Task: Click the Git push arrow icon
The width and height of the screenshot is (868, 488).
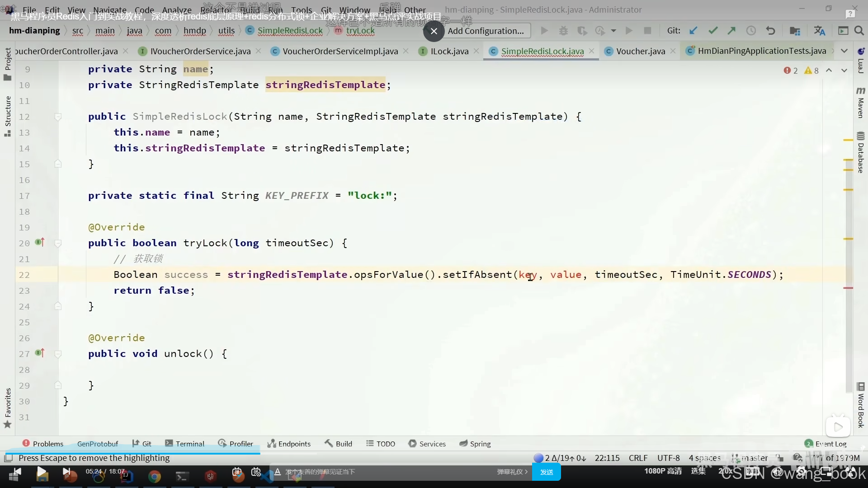Action: pos(731,31)
